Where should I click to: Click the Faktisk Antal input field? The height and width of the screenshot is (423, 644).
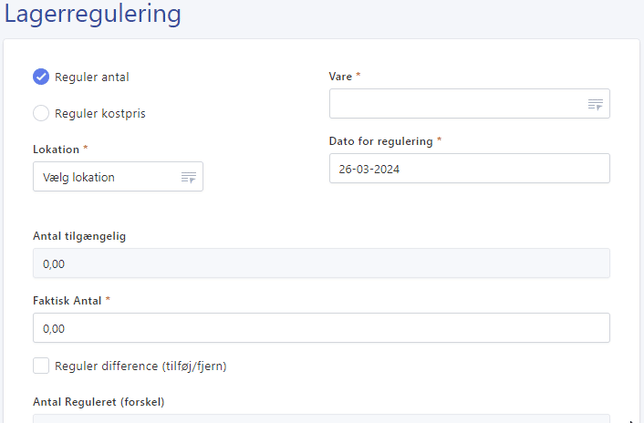coord(321,328)
